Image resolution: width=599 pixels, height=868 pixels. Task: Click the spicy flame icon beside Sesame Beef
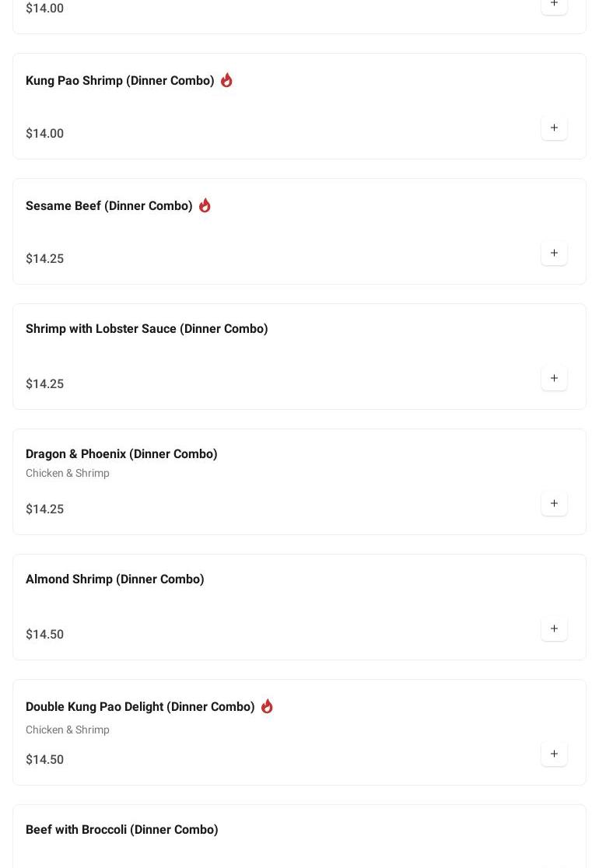point(205,205)
